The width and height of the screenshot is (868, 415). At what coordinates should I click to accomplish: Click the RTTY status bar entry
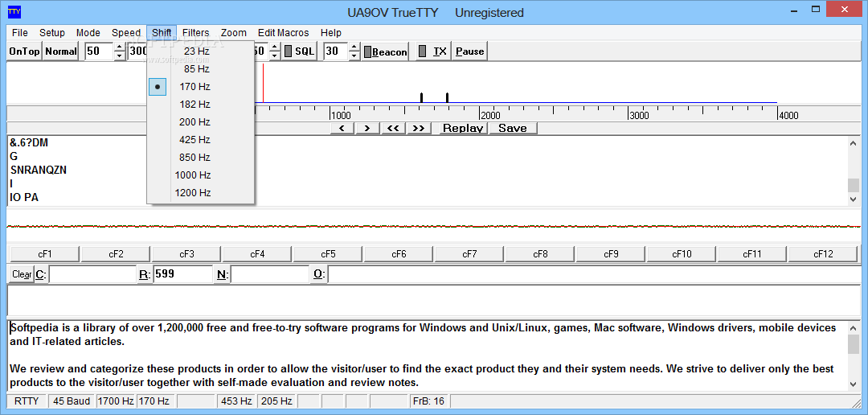(27, 401)
